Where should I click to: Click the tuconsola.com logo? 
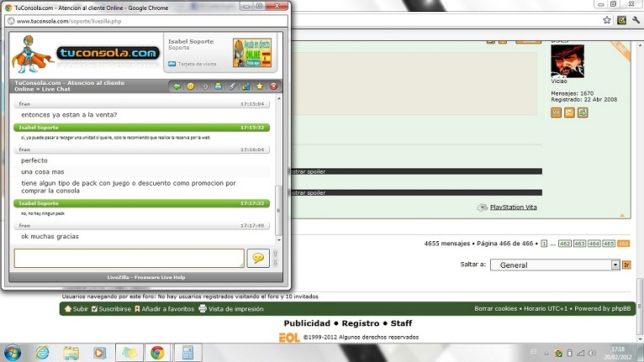tap(108, 53)
